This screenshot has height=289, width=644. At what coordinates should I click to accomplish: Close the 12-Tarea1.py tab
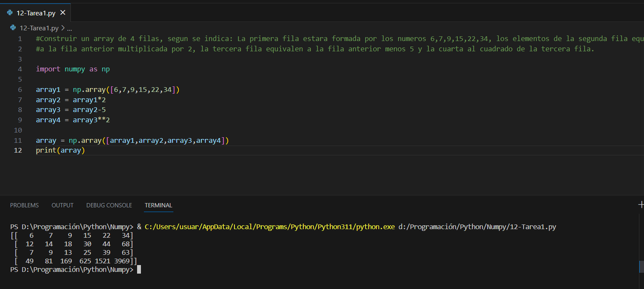coord(62,12)
